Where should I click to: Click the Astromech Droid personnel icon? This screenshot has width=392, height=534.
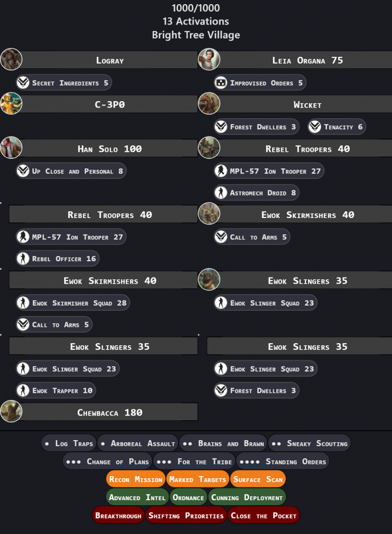pos(220,193)
